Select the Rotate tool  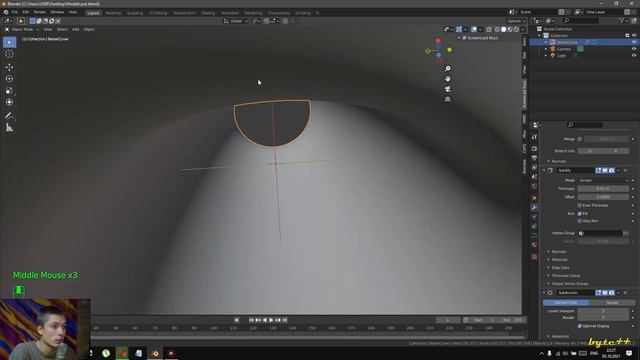click(x=9, y=79)
